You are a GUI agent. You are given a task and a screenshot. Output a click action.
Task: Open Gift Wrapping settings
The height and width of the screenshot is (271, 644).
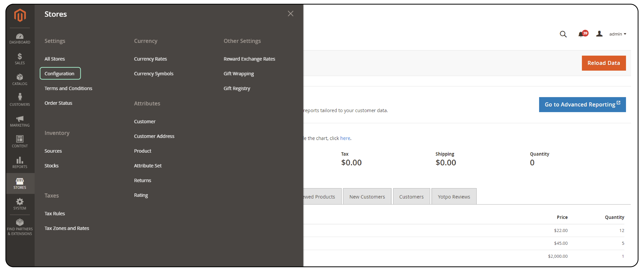coord(238,74)
